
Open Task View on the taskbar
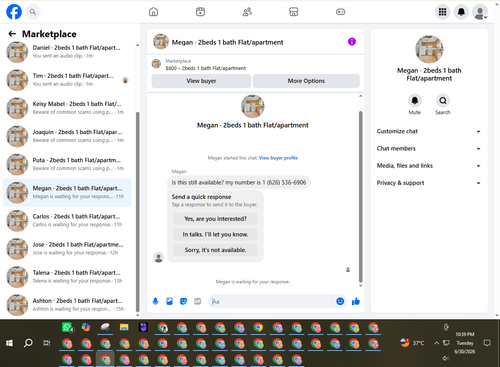click(47, 343)
